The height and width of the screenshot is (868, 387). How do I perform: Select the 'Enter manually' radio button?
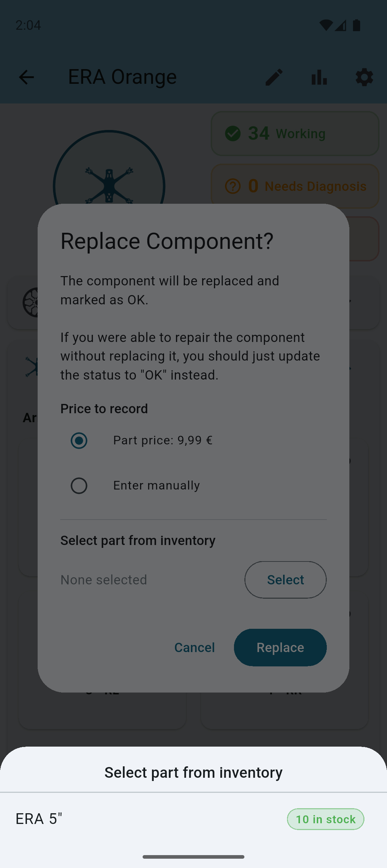pos(79,486)
